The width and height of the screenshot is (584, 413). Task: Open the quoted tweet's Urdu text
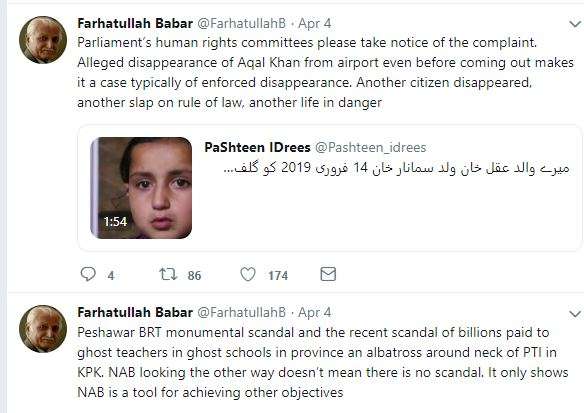pyautogui.click(x=396, y=168)
